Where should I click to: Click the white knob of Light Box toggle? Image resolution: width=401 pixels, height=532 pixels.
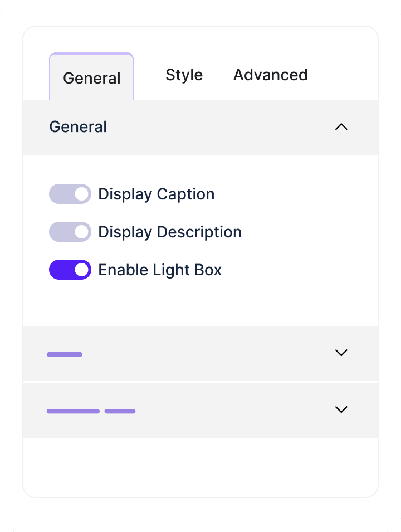tap(82, 270)
